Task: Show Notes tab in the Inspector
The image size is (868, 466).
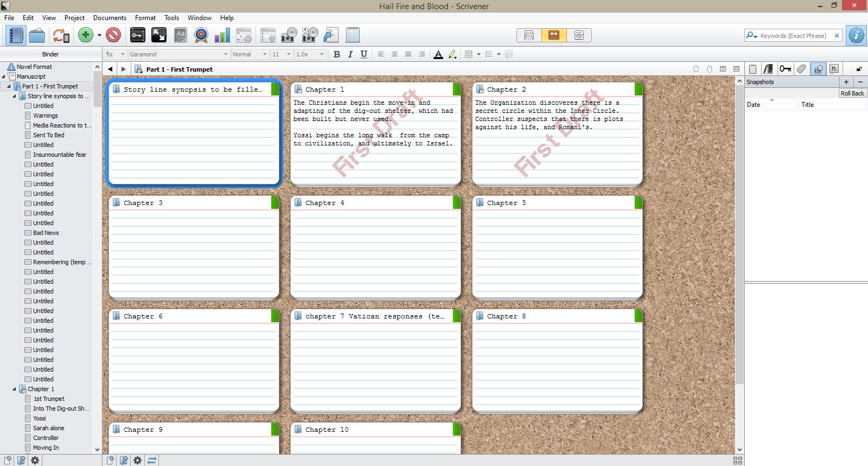Action: pos(752,69)
